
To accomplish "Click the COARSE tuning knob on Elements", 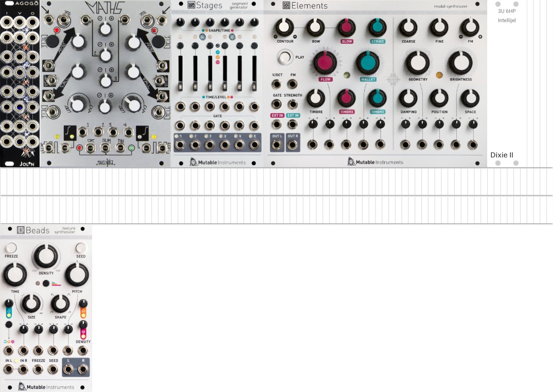I will click(408, 28).
